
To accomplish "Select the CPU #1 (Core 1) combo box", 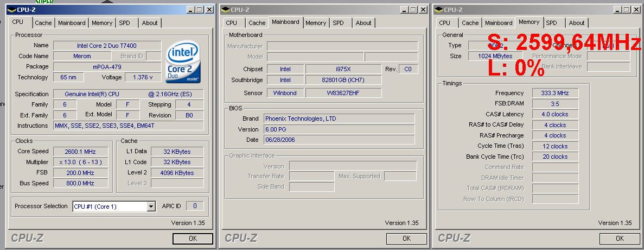I will [x=114, y=207].
